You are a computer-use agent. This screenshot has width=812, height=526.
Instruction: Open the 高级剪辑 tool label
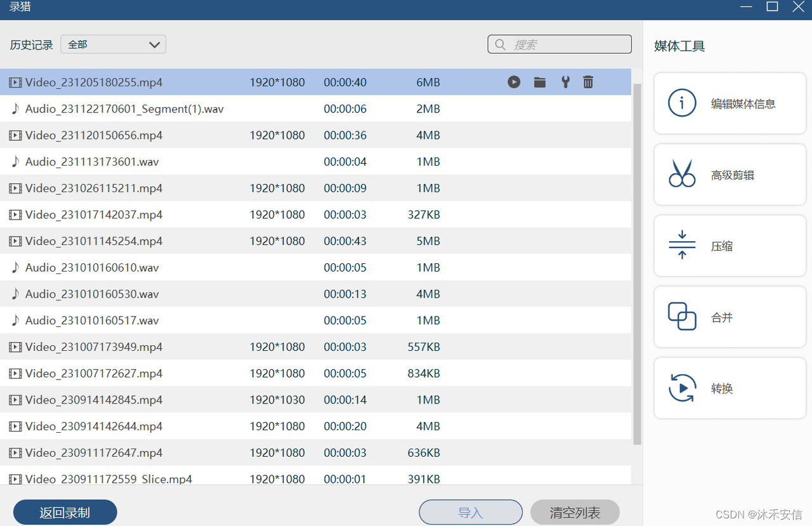[733, 176]
